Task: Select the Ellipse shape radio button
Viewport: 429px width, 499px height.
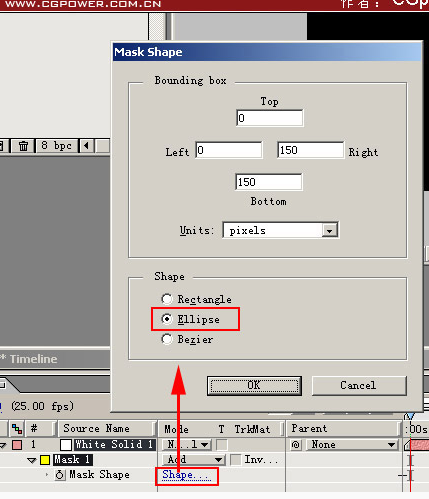Action: [167, 319]
